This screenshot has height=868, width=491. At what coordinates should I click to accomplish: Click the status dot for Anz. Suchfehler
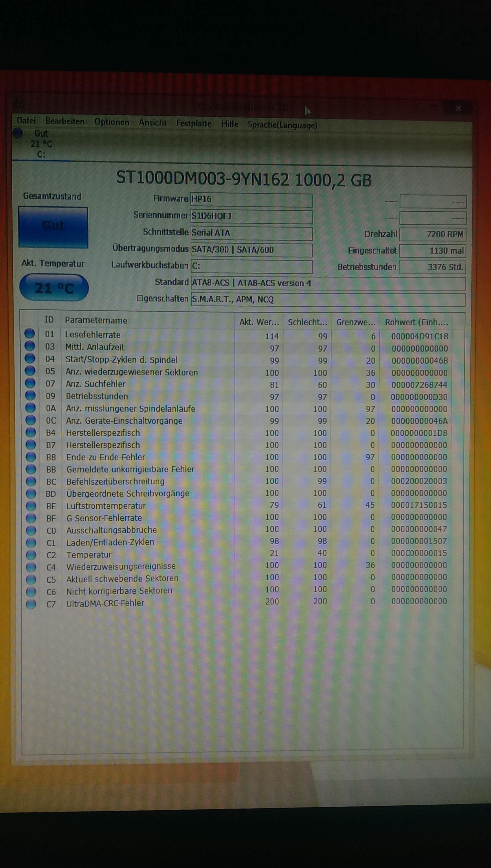point(30,383)
